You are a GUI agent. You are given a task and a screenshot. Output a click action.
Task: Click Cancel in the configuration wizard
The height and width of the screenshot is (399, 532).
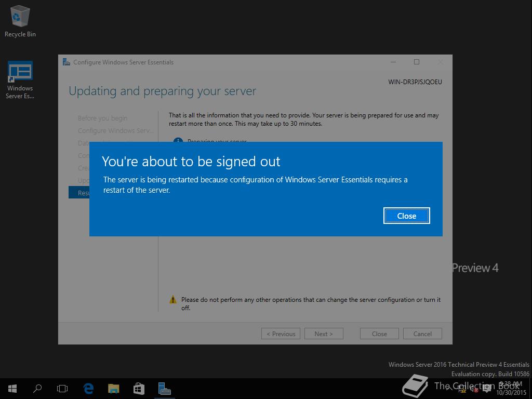point(422,334)
